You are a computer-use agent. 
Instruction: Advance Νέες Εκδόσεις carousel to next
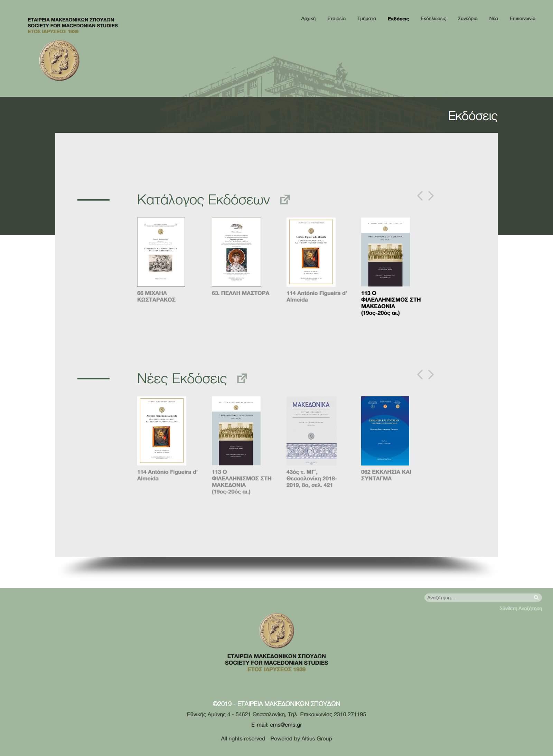pos(431,374)
